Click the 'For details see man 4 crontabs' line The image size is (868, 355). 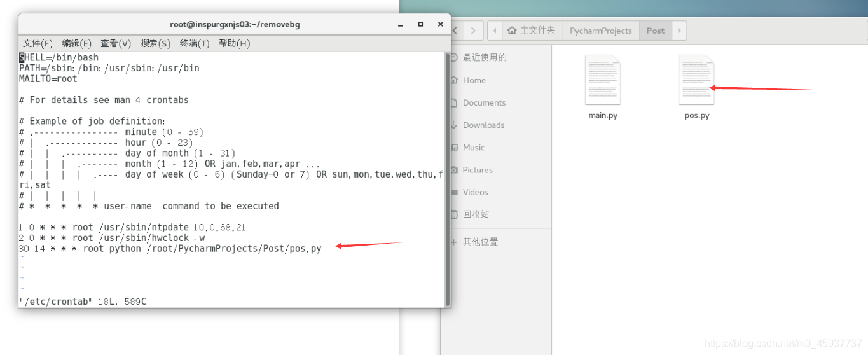[104, 100]
